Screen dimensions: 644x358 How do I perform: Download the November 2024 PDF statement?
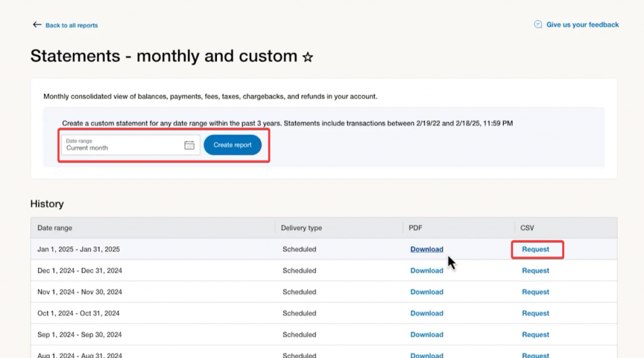coord(426,292)
